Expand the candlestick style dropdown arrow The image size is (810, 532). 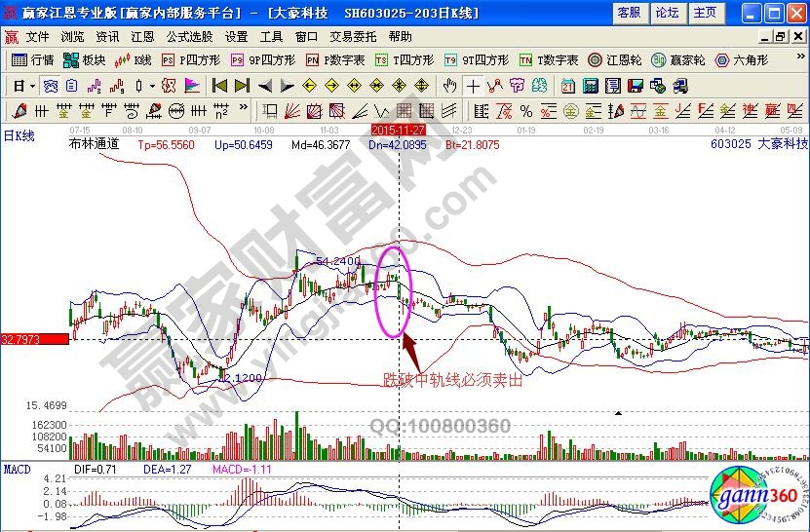[152, 86]
